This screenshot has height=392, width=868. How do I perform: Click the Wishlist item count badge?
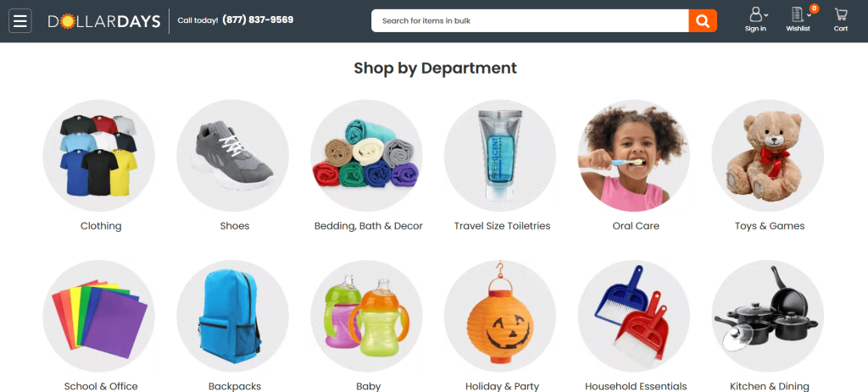[x=814, y=8]
